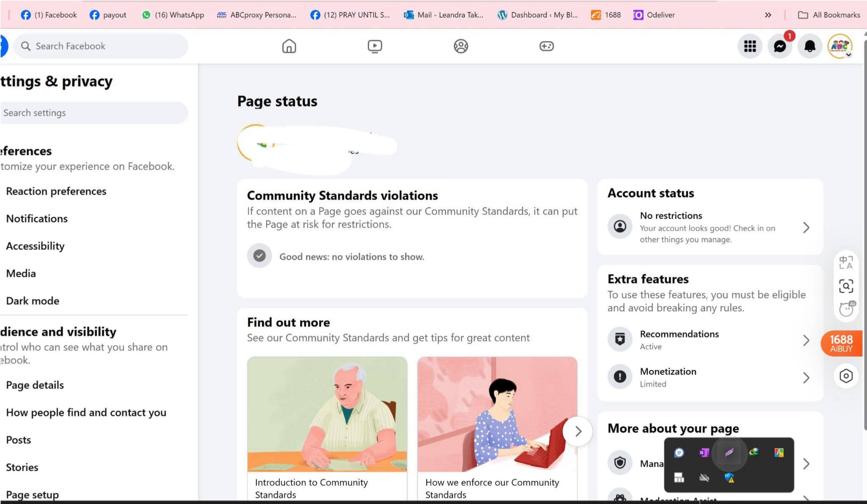The width and height of the screenshot is (867, 504).
Task: Open the OneNote tray icon
Action: click(704, 453)
